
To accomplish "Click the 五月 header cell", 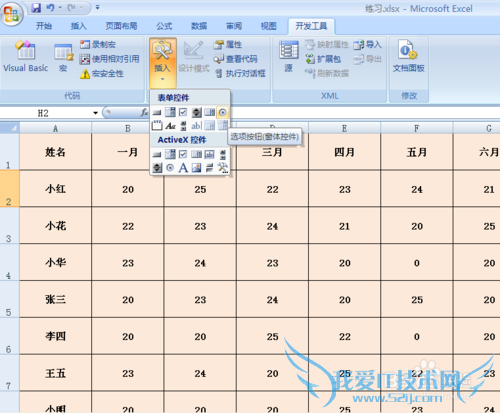I will coord(416,152).
